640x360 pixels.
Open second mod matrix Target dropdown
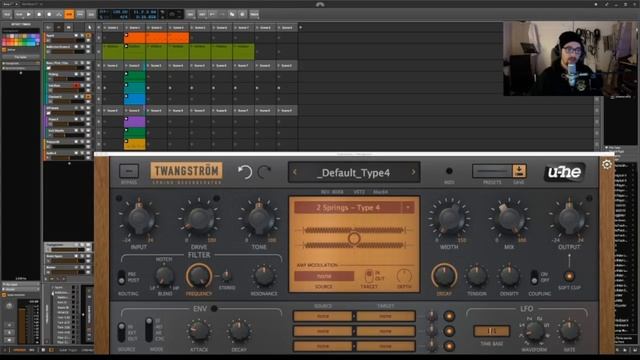[385, 331]
